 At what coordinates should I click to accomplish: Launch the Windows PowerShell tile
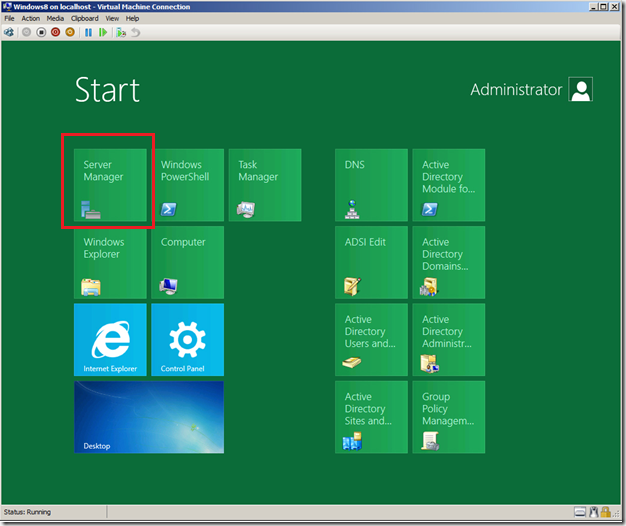(188, 185)
